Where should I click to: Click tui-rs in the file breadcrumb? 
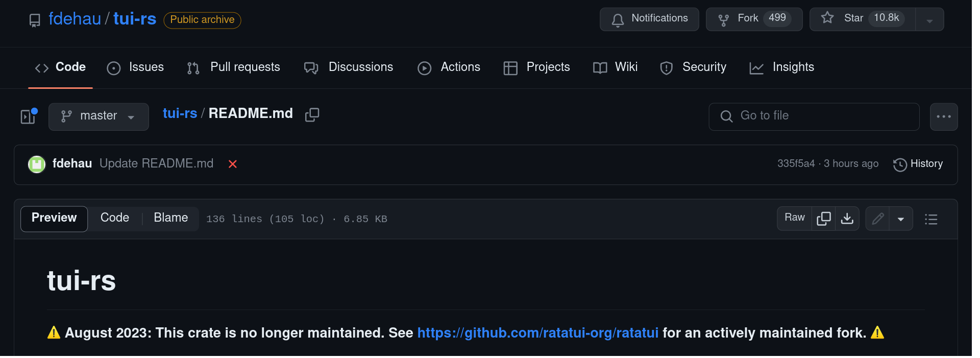(x=180, y=113)
